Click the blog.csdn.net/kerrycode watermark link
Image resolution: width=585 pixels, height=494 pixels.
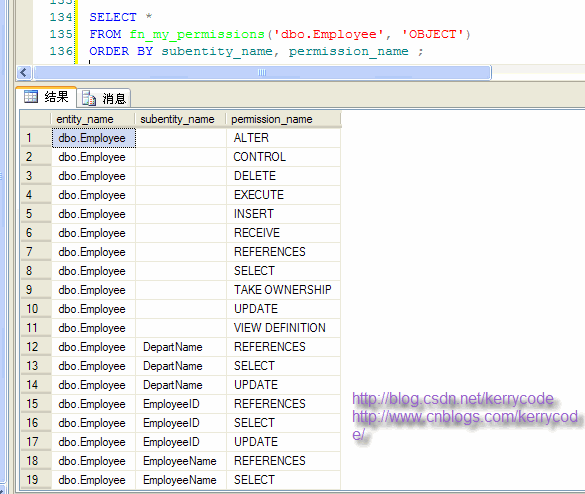coord(453,399)
